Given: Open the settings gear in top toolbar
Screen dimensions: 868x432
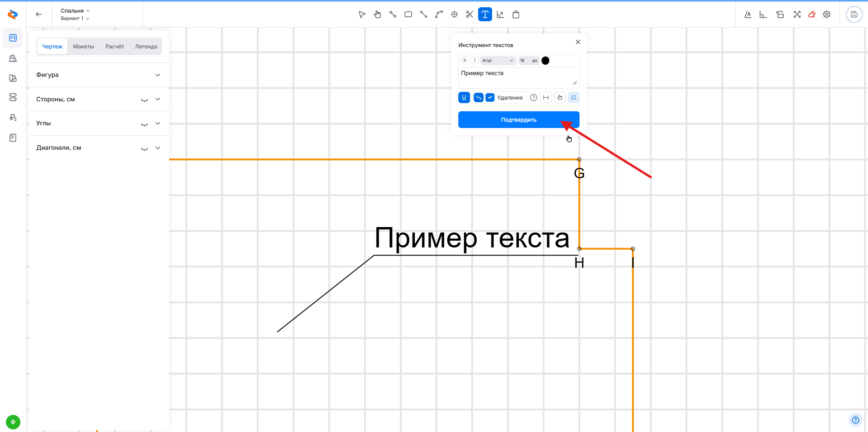Looking at the screenshot, I should coord(827,14).
